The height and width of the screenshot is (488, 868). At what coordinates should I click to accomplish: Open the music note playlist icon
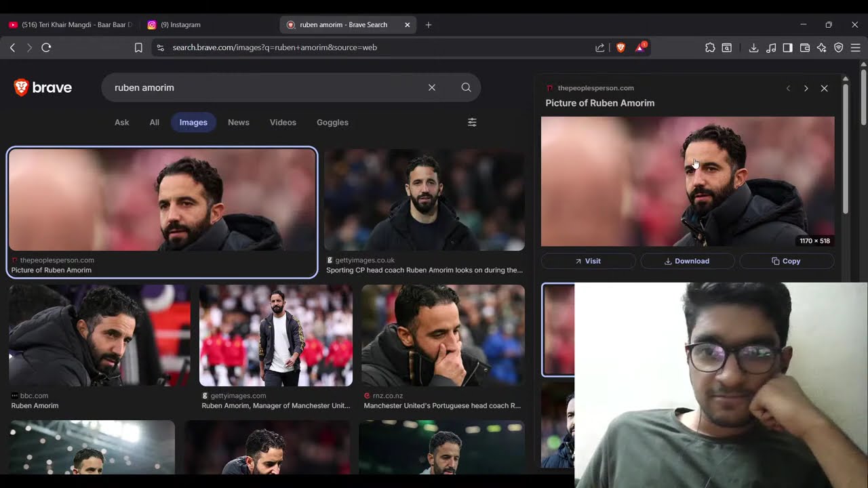[771, 47]
